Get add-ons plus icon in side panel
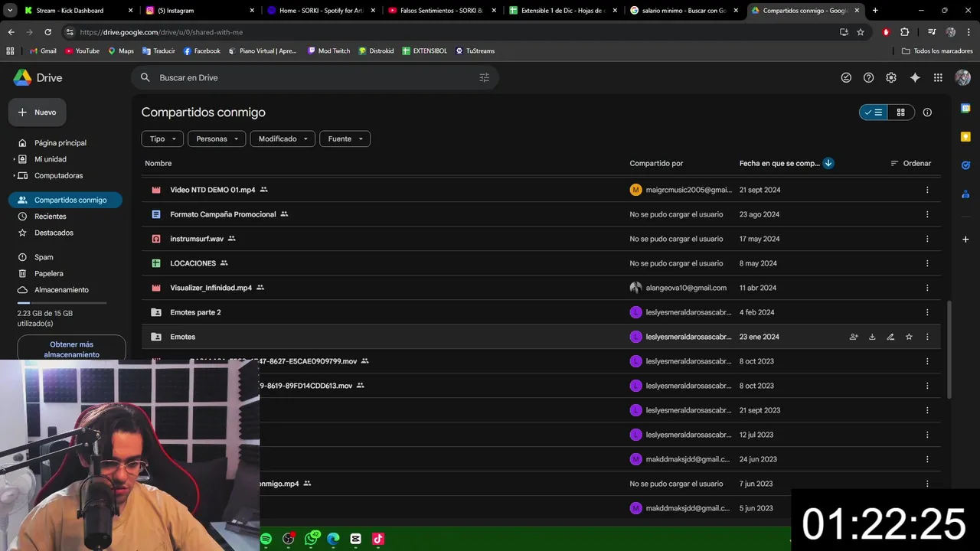 965,240
